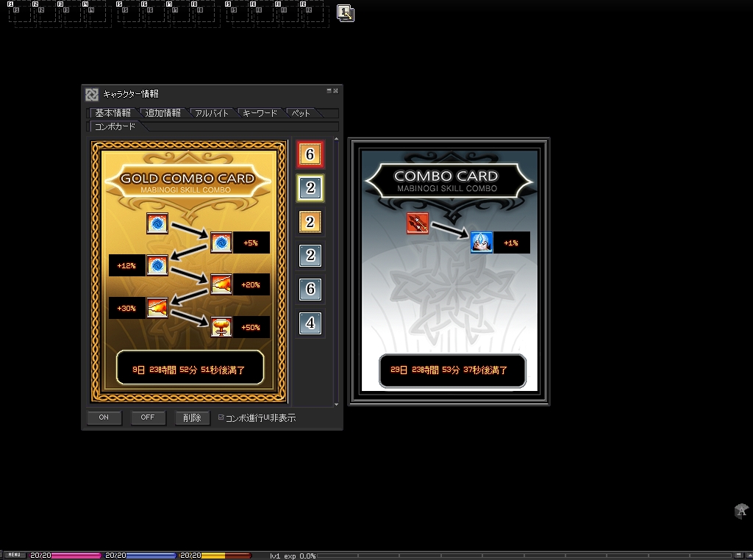
Task: Click the character info window title icon
Action: tap(92, 94)
